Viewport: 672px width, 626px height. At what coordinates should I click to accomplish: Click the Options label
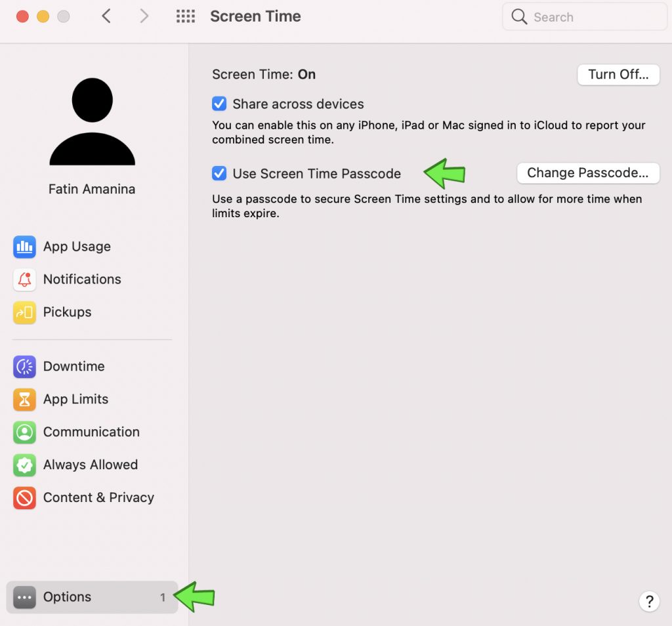[68, 597]
